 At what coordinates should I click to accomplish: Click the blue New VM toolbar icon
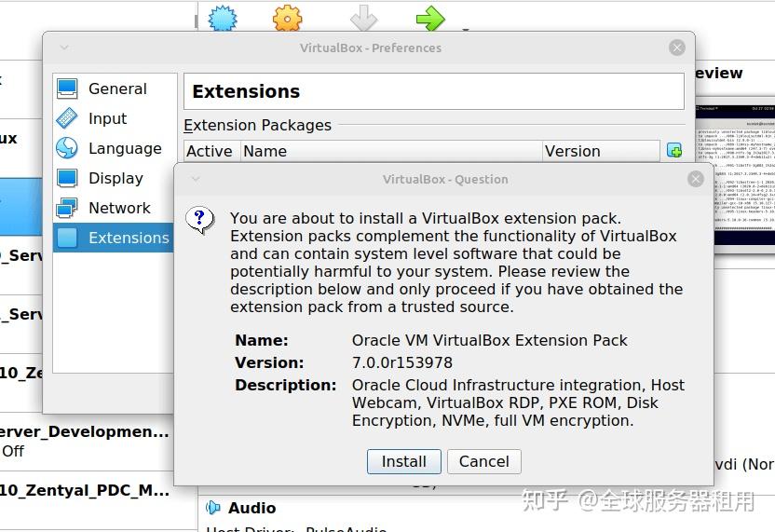tap(223, 18)
